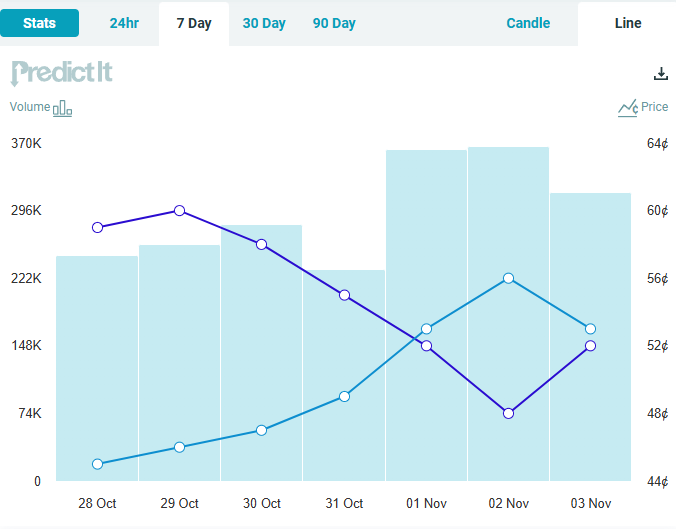
Task: Click the dark blue point on 02 Nov
Action: coord(508,413)
